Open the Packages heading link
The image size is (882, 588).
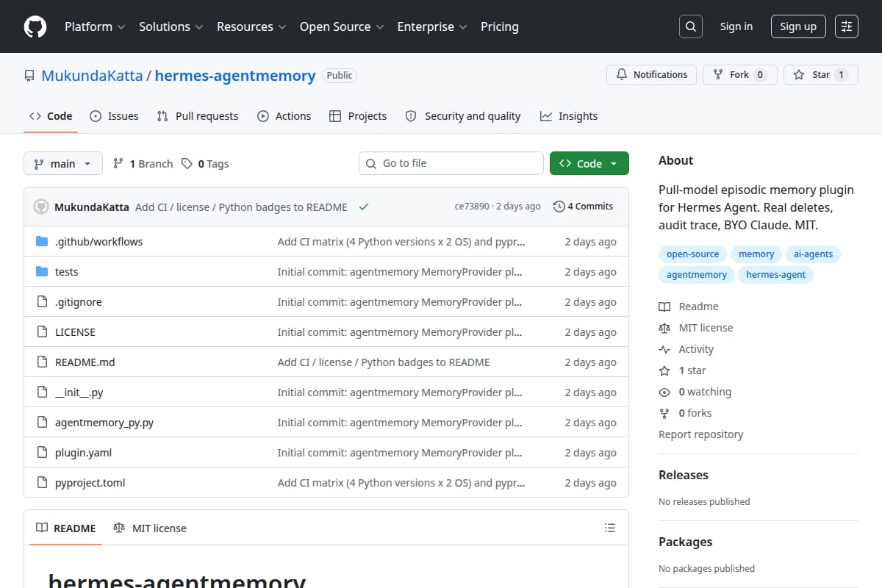pos(685,542)
